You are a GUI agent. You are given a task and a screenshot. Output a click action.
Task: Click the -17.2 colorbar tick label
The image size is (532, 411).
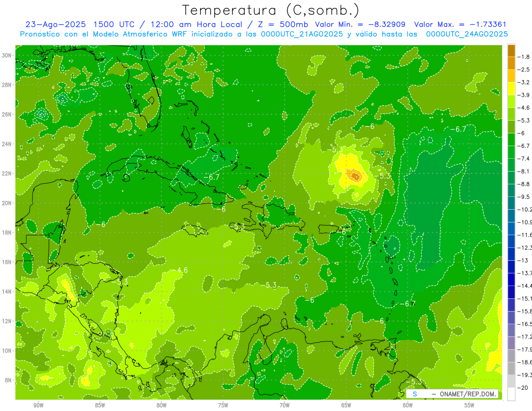click(525, 337)
